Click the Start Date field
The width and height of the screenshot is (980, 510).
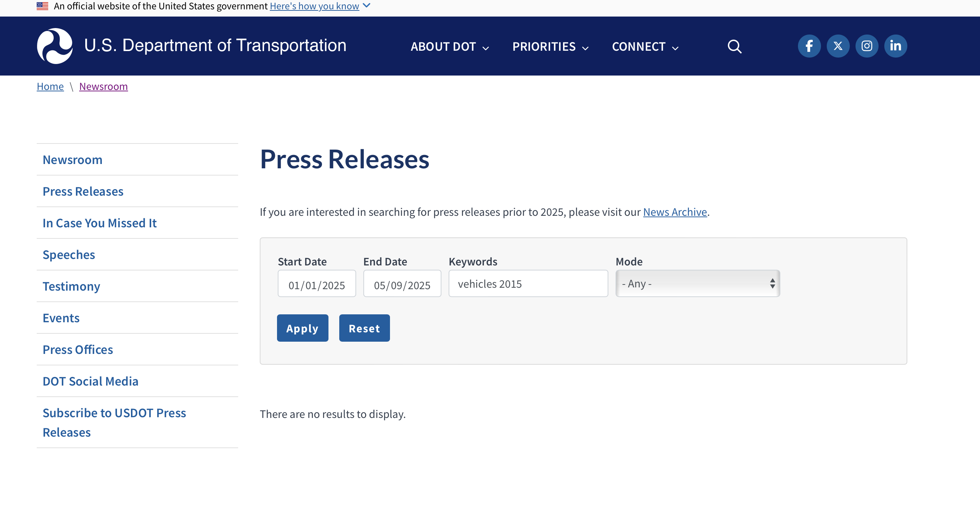tap(317, 283)
